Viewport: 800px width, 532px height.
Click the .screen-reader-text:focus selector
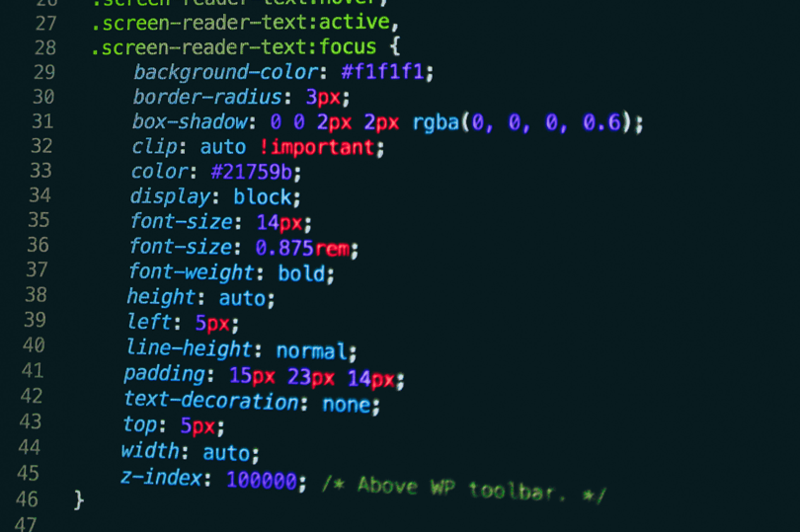[234, 47]
